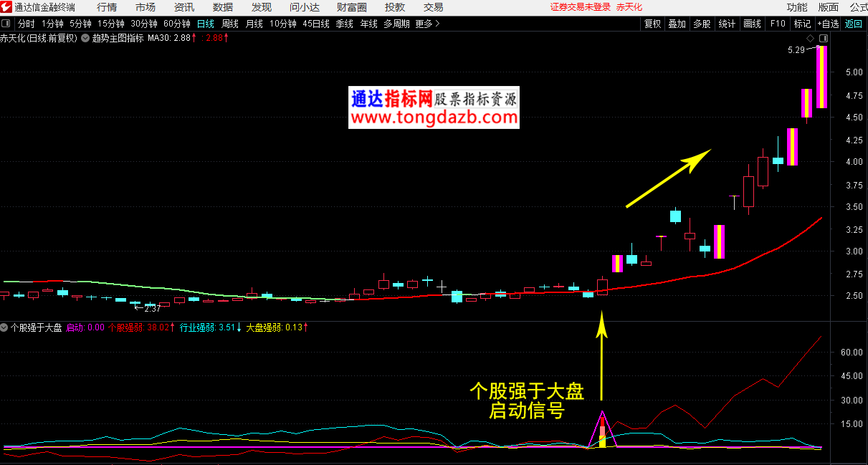Screen dimensions: 868x465
Task: Switch to the 1分钟 period tab
Action: [52, 24]
